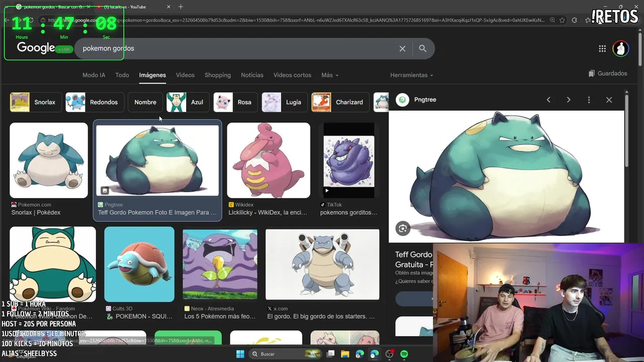This screenshot has height=362, width=644.
Task: Open Windows Start menu
Action: click(x=240, y=354)
